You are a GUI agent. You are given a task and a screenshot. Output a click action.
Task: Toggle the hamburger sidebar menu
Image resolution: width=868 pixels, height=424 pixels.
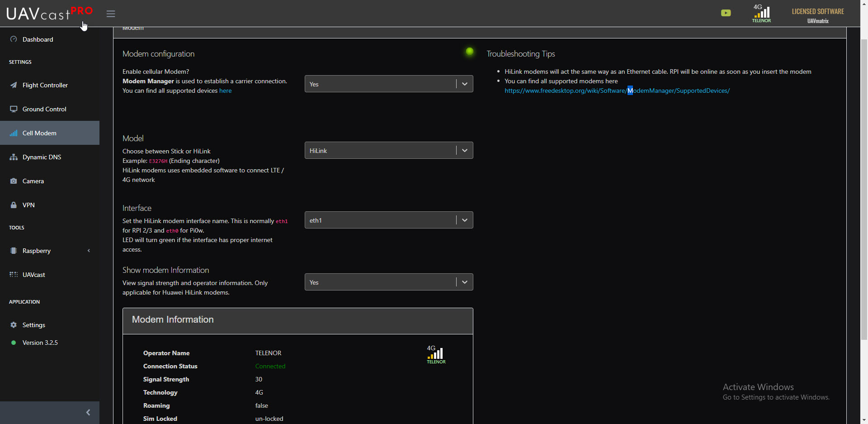111,14
